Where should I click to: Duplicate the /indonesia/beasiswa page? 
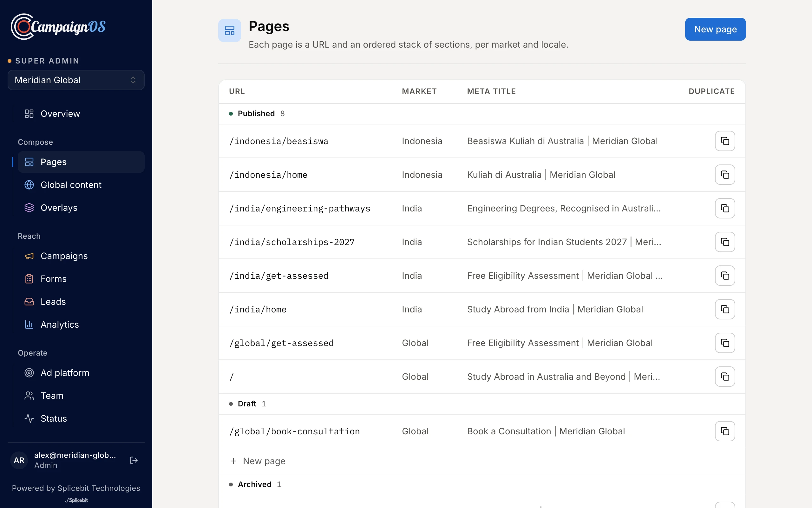click(725, 141)
